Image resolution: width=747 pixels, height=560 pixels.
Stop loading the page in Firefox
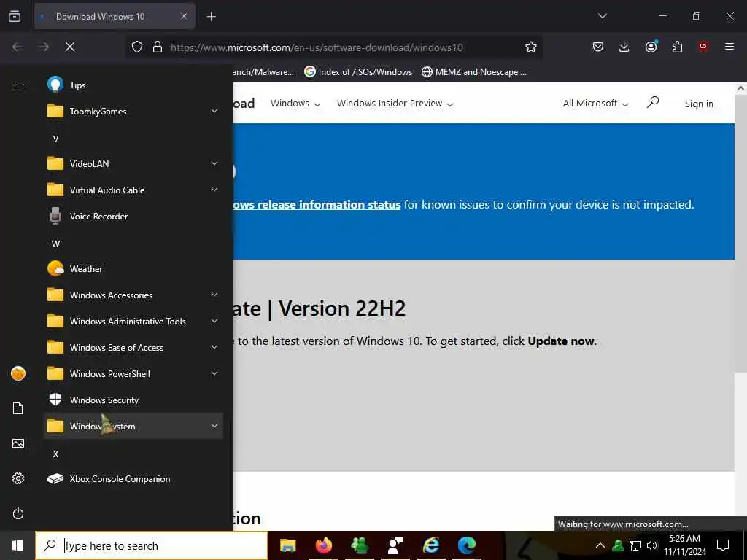click(x=70, y=47)
